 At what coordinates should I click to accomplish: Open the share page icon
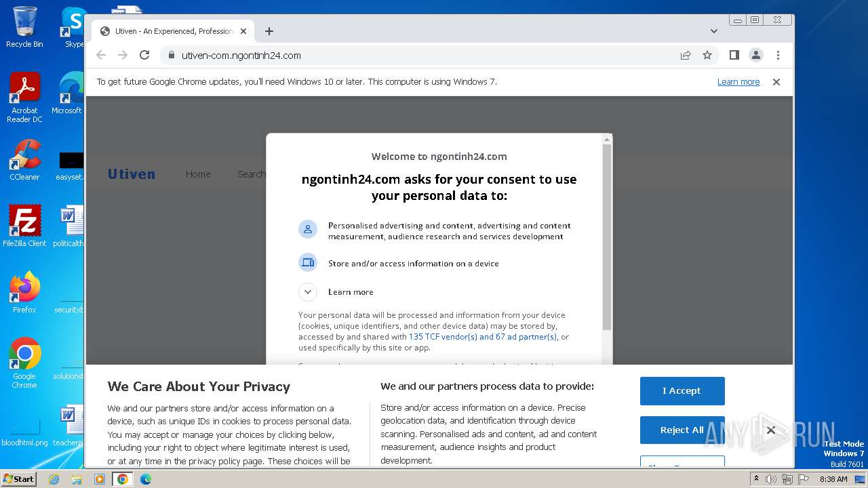click(x=686, y=55)
